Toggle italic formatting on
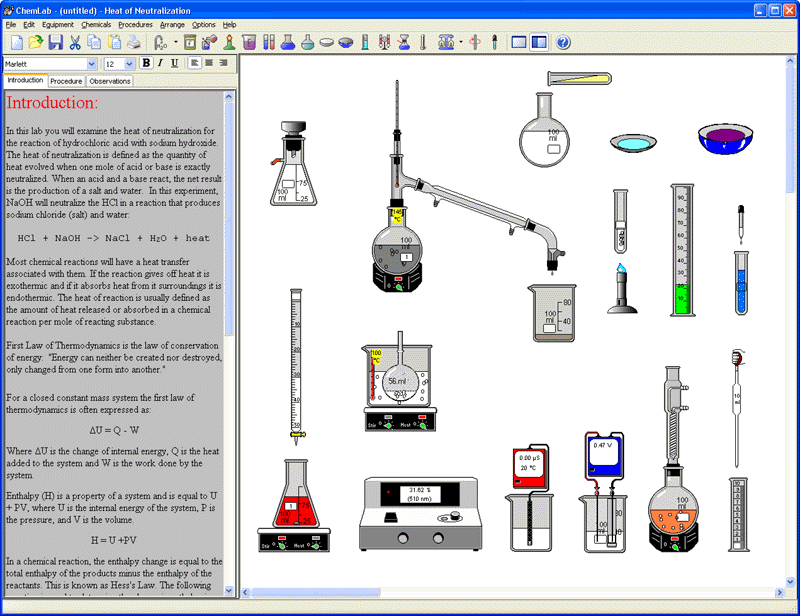 160,63
